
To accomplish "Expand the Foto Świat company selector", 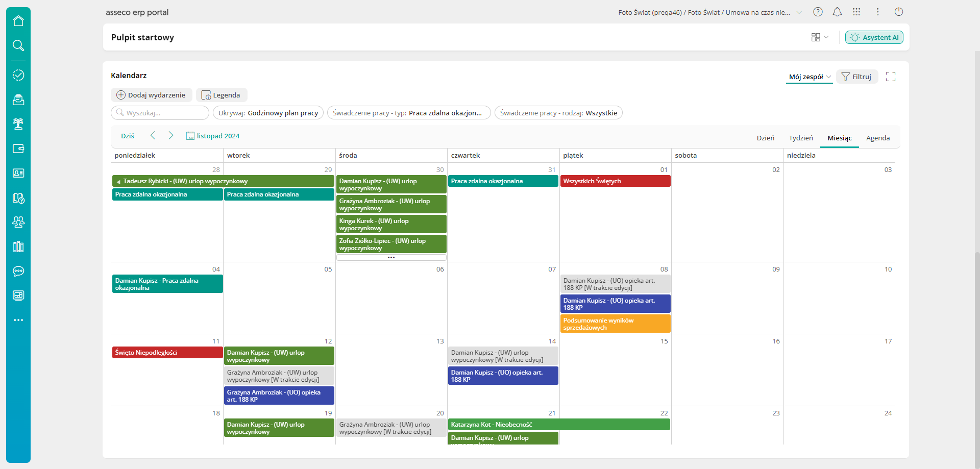I will coord(799,12).
